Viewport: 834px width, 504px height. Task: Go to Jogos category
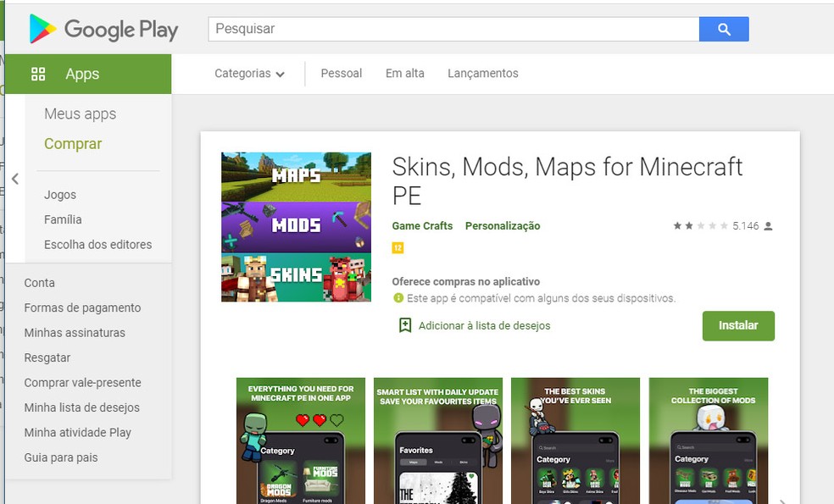point(60,195)
